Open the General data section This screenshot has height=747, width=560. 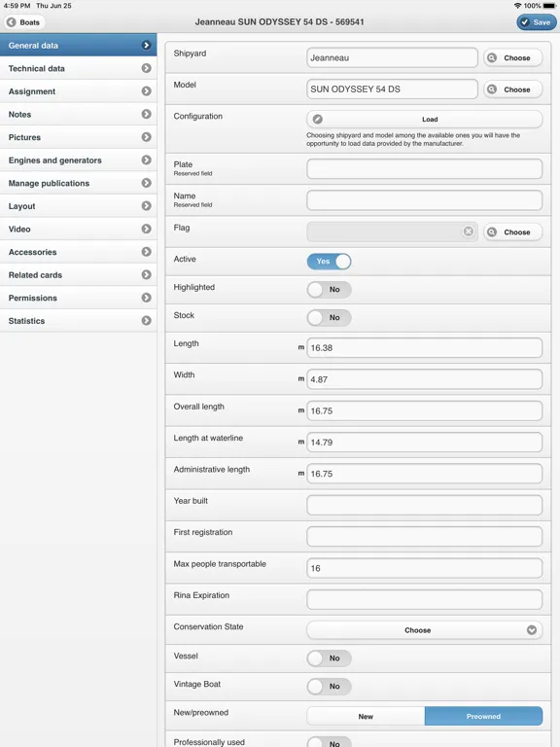78,46
